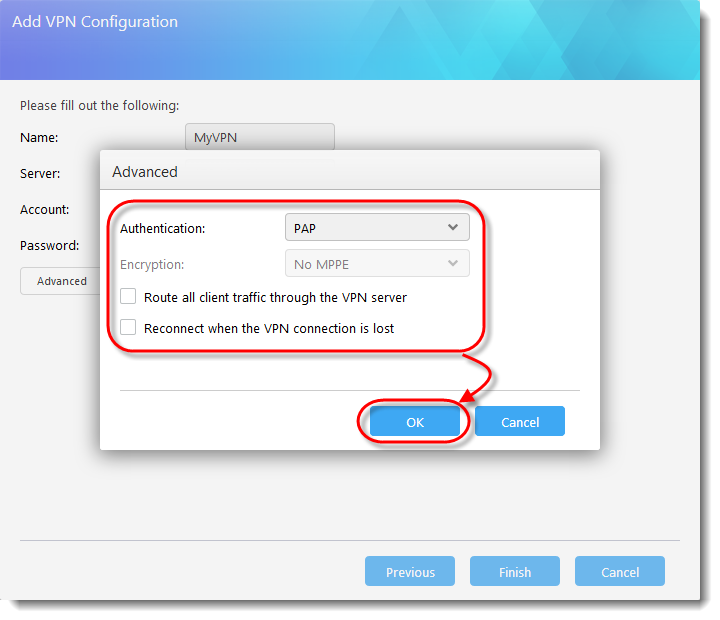This screenshot has height=620, width=720.
Task: Check Reconnect when the VPN connection is lost
Action: (x=128, y=327)
